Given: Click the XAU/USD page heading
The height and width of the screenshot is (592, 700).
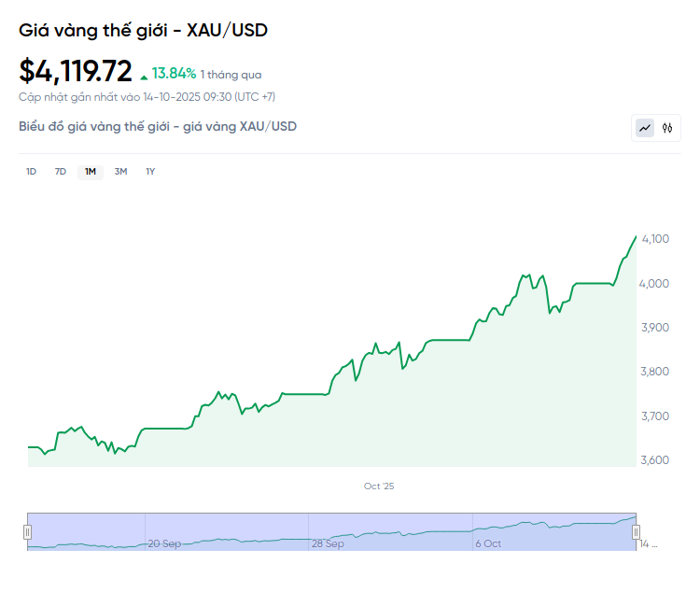Looking at the screenshot, I should (143, 31).
